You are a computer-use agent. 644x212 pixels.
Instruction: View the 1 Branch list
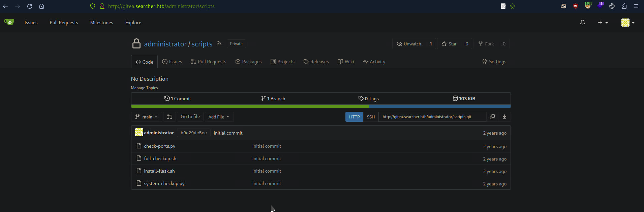[x=273, y=99]
